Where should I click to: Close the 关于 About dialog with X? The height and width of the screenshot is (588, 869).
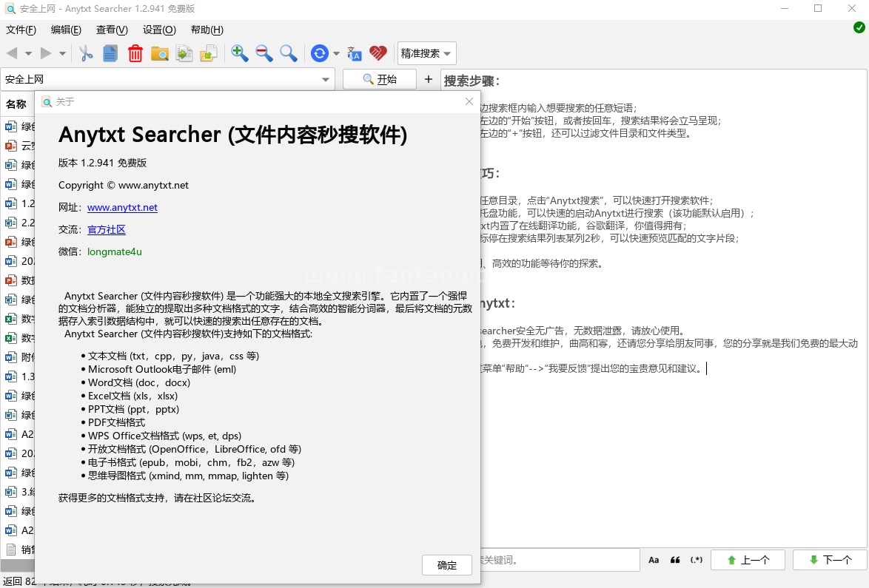coord(469,101)
